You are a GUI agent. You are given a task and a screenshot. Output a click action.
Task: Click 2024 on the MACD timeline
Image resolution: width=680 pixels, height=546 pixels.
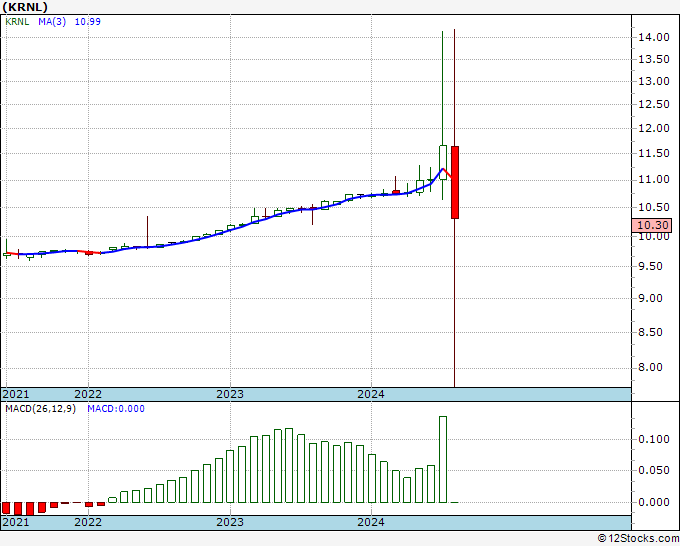(x=371, y=522)
